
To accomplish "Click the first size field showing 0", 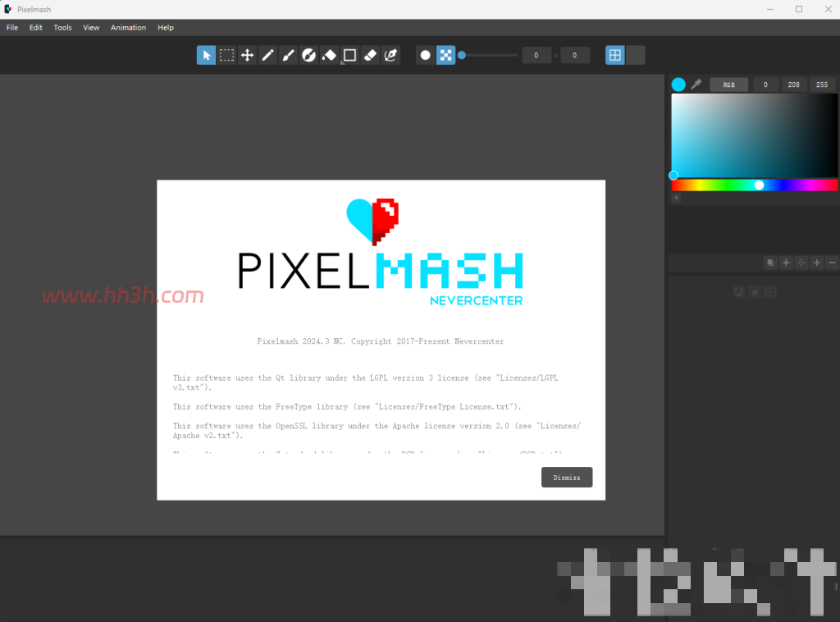I will 536,55.
